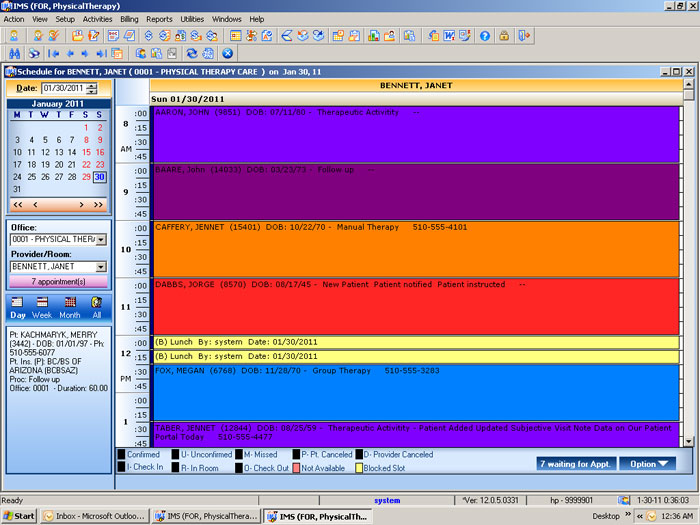Click the binoculars search icon

(15, 54)
